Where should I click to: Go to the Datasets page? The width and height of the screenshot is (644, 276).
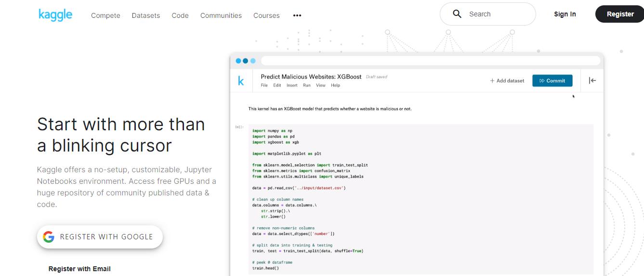146,15
